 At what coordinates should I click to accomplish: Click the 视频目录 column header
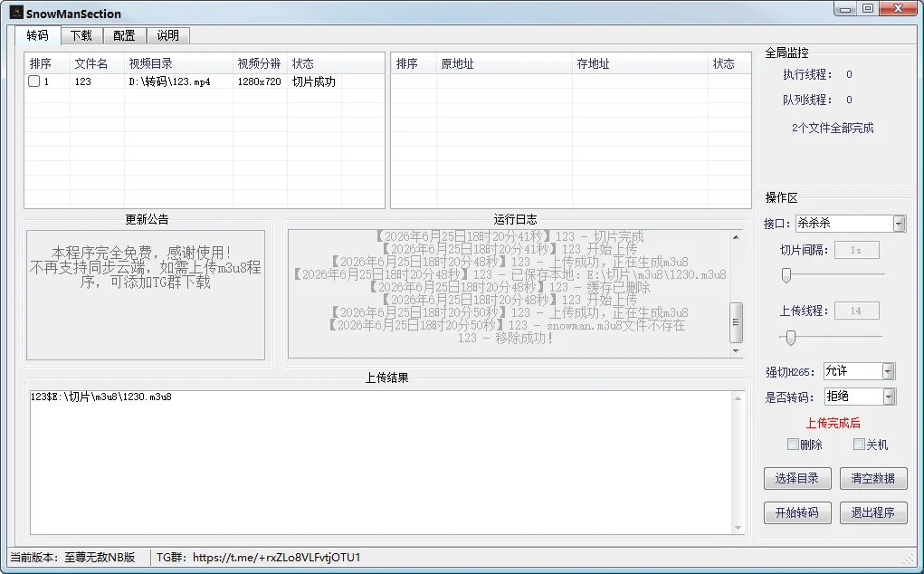tap(178, 63)
